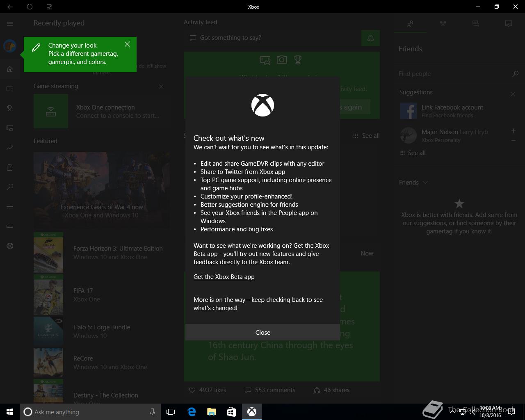The height and width of the screenshot is (420, 525).
Task: Switch to the Friends tab
Action: 410,24
